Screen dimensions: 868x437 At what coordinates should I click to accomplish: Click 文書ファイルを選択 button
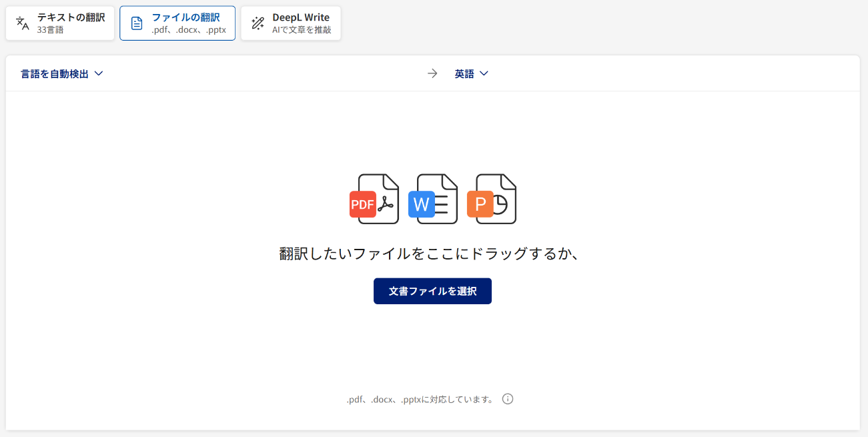[x=432, y=291]
